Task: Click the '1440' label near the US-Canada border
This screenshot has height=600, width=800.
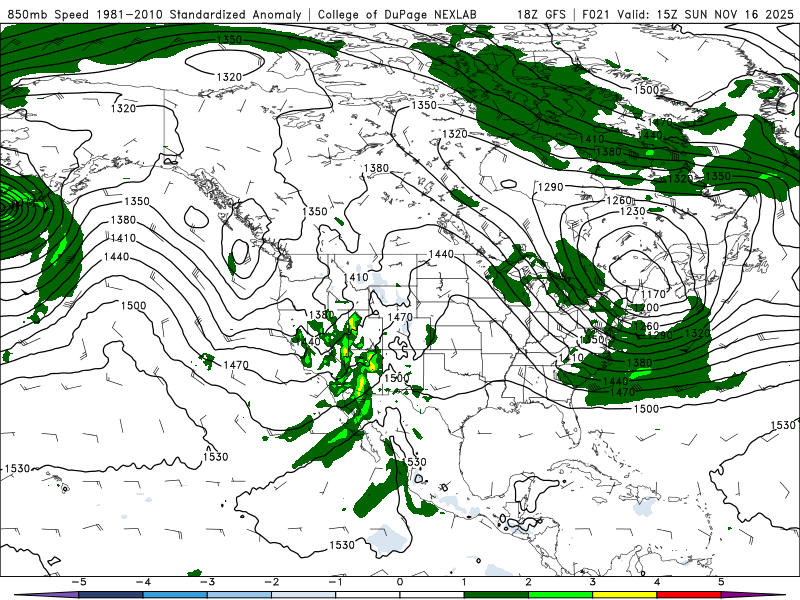Action: click(441, 254)
